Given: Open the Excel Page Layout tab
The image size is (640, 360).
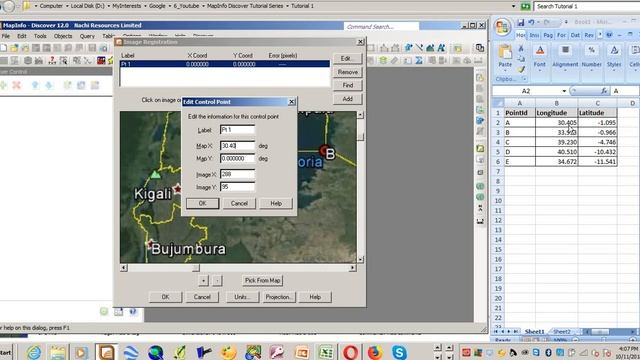Looking at the screenshot, I should 548,36.
